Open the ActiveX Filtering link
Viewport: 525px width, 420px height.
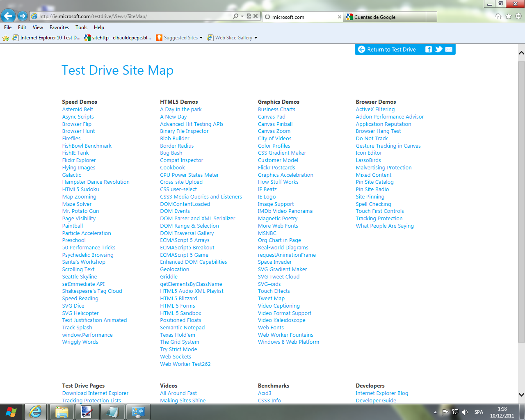[x=375, y=110]
